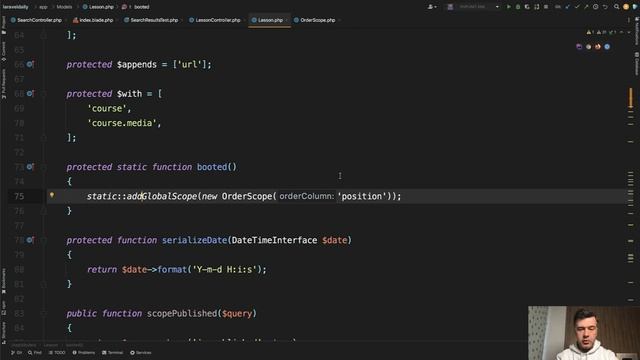Click the Git history clock icon
The image size is (640, 360).
(596, 7)
